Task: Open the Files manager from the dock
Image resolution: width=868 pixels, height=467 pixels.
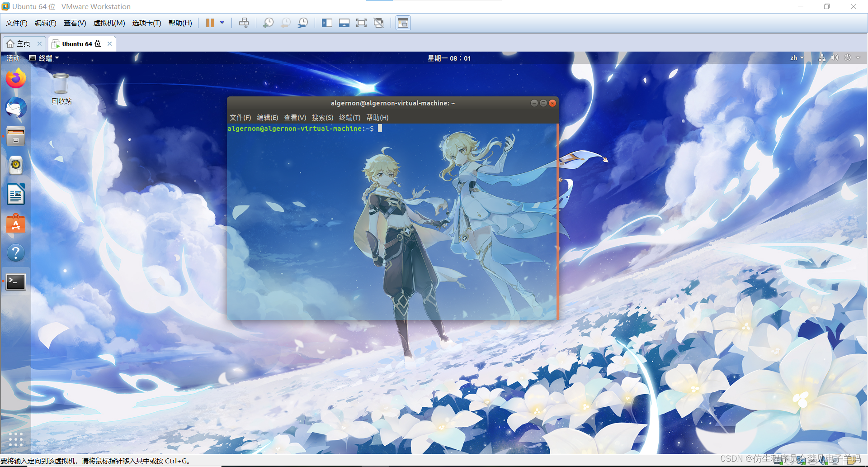Action: click(16, 137)
